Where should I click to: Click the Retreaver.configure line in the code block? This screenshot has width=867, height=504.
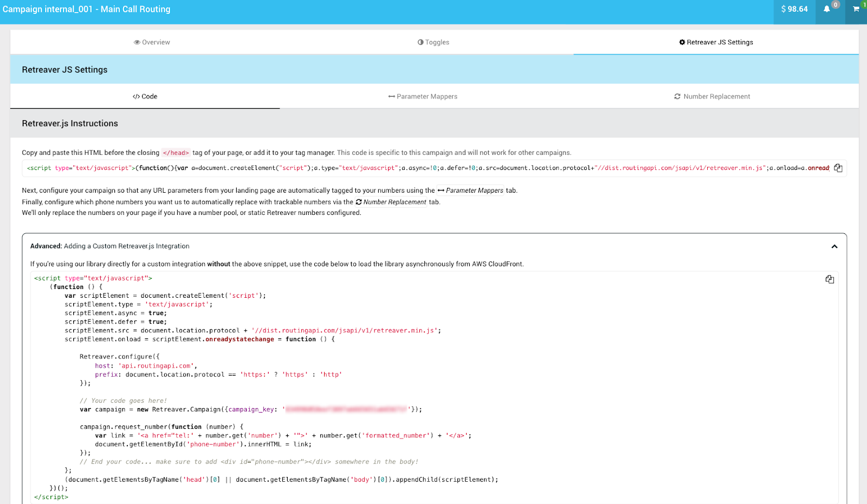[x=119, y=357]
